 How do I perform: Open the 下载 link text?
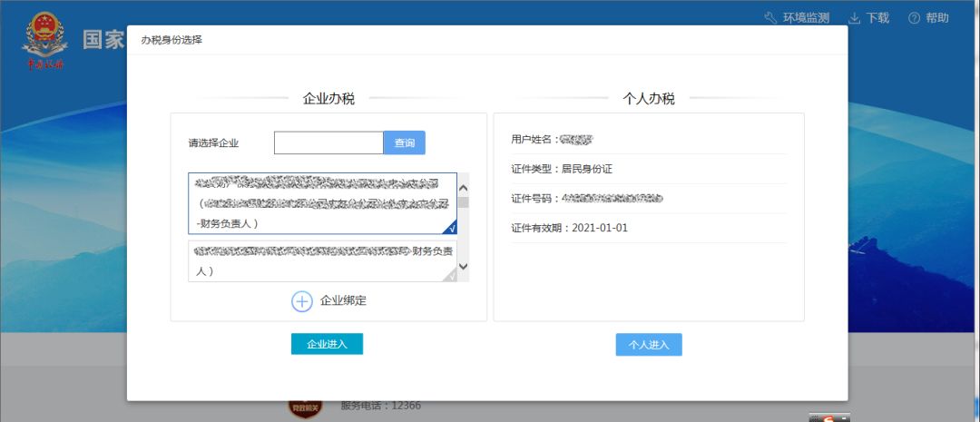(x=877, y=18)
